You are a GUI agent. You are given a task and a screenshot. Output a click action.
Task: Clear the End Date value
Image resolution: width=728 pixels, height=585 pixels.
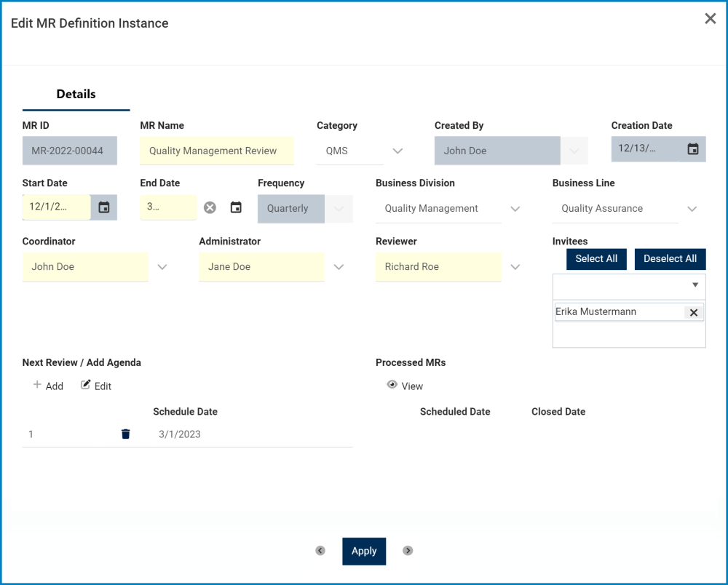tap(210, 207)
